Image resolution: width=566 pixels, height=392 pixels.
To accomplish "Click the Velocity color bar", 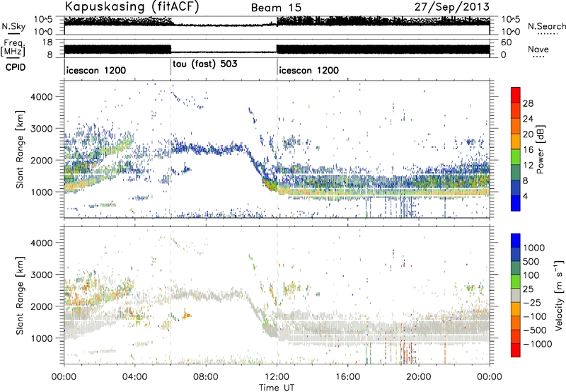I will click(x=516, y=295).
